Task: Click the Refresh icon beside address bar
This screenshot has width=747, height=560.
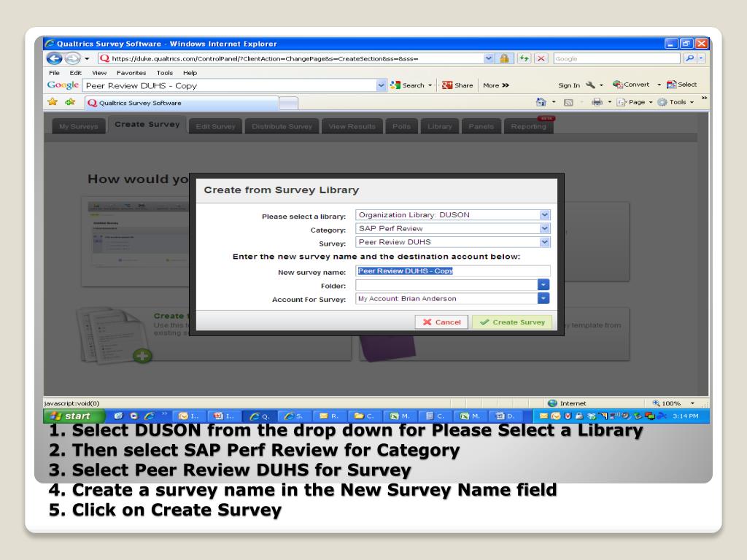Action: coord(524,58)
